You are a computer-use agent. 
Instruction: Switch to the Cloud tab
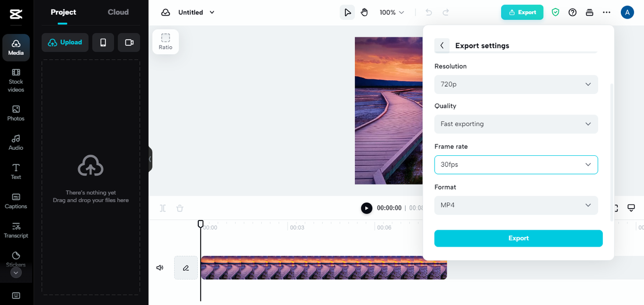tap(118, 12)
